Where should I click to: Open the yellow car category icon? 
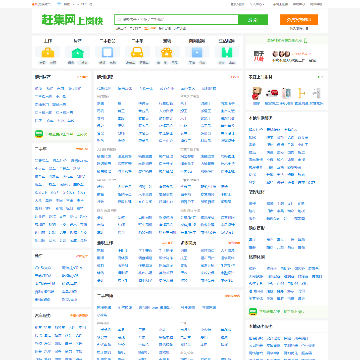pos(137,52)
